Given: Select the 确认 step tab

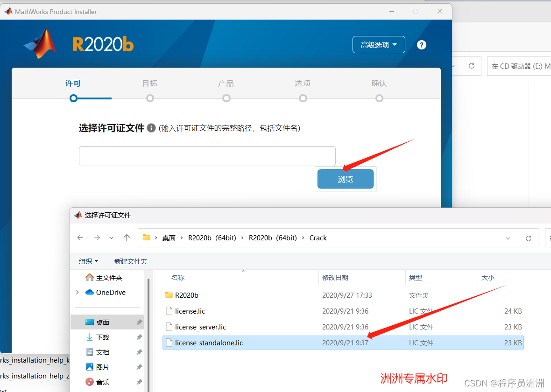Looking at the screenshot, I should pyautogui.click(x=379, y=83).
